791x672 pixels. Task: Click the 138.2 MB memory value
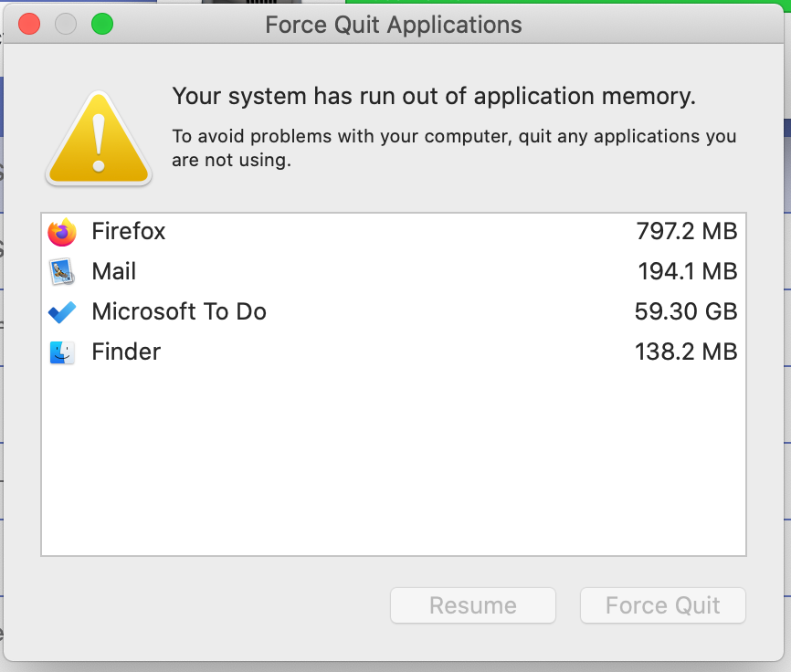686,352
